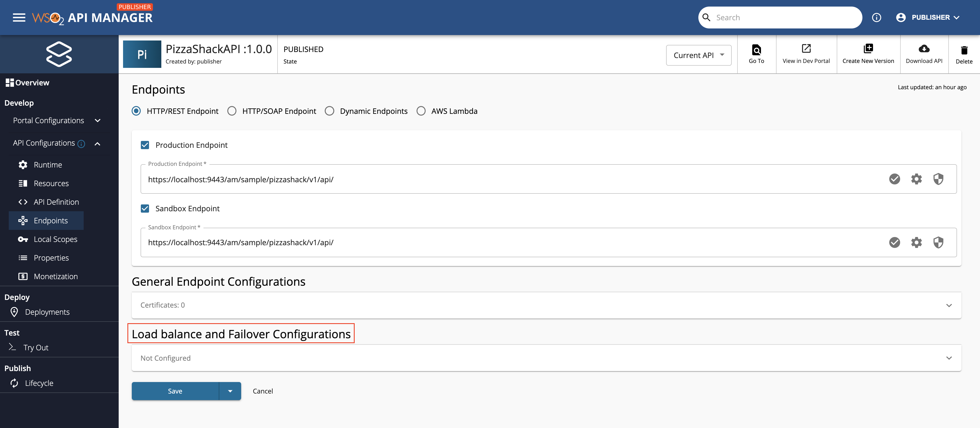Collapse the API Configurations menu

pyautogui.click(x=97, y=144)
